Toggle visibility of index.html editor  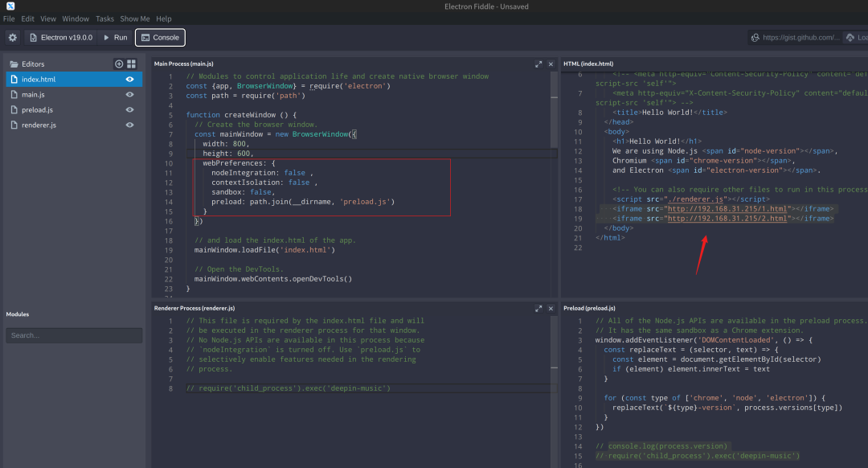click(129, 80)
